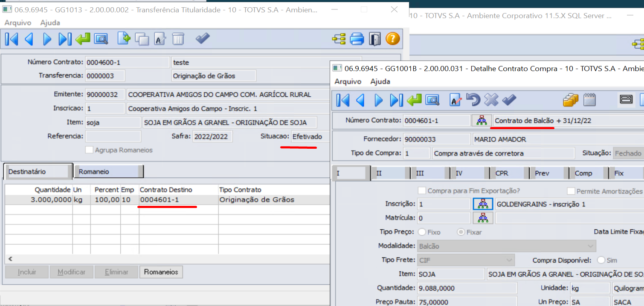Open Arquivo menu in Transferência Titularidade window
The height and width of the screenshot is (306, 644).
(18, 23)
